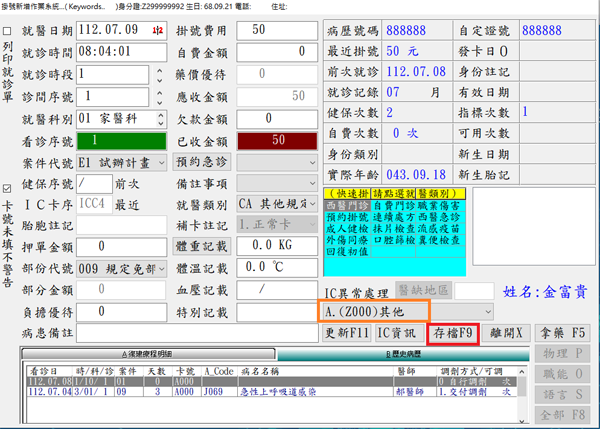Toggle the 列印就診單 checkbox
Viewport: 600px width, 429px height.
9,31
